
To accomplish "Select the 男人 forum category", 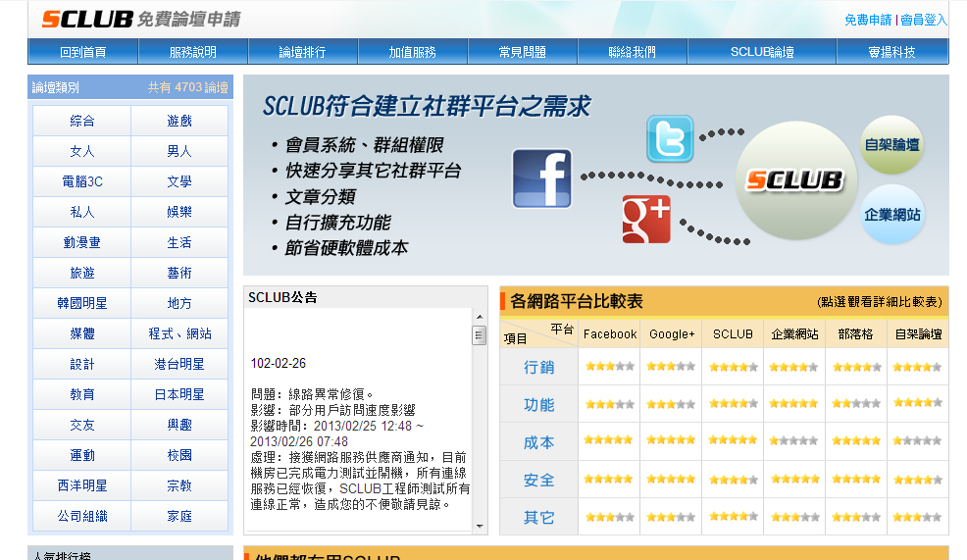I will pos(179,151).
